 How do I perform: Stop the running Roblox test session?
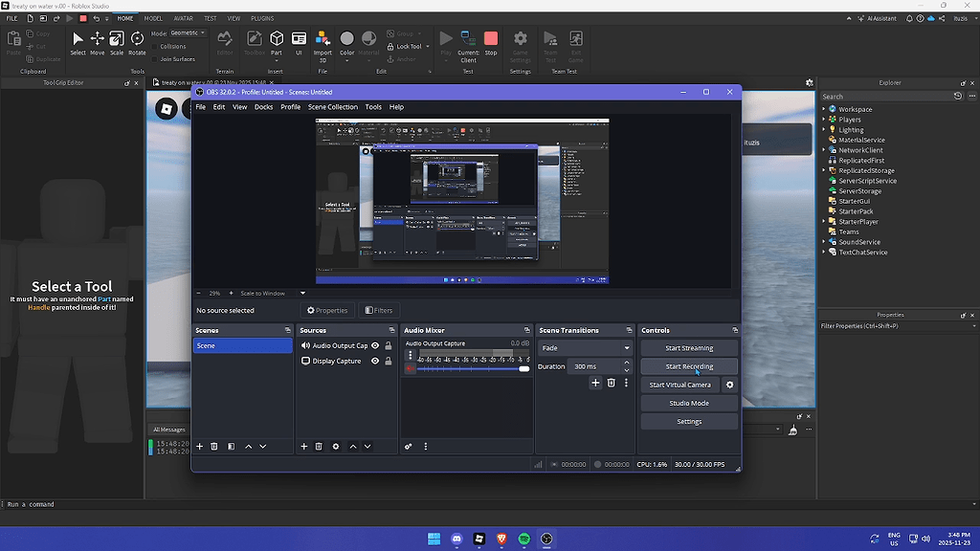(x=491, y=44)
